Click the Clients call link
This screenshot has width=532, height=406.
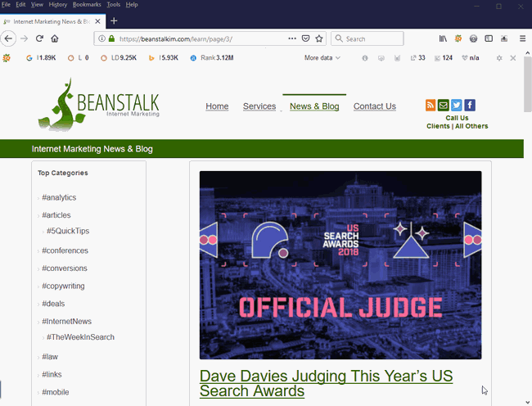coord(438,126)
